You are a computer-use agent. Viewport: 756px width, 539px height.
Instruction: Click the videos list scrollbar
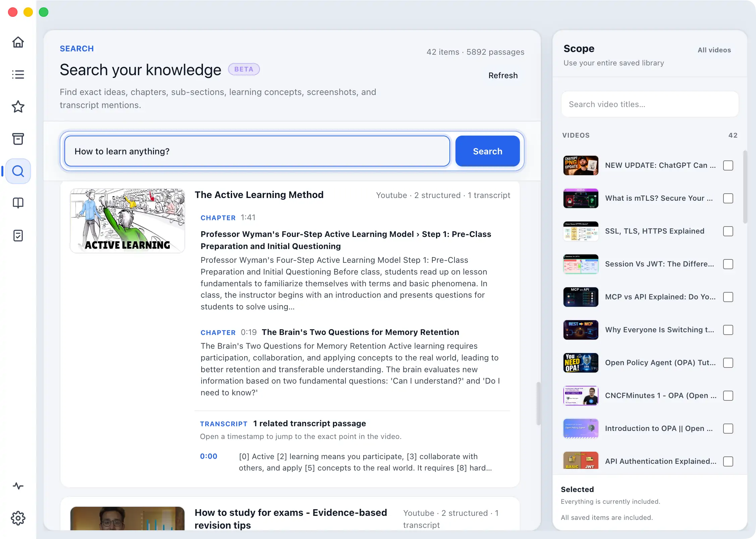pyautogui.click(x=745, y=187)
